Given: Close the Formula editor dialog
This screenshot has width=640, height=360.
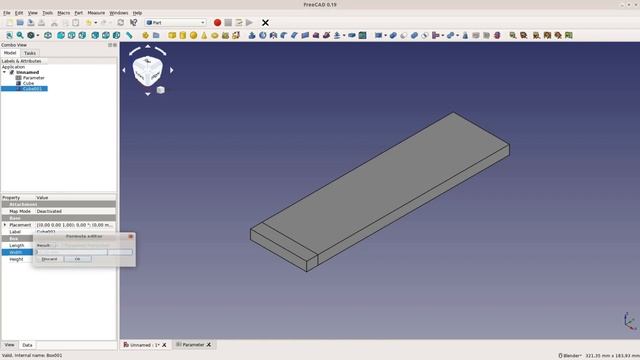Looking at the screenshot, I should [x=131, y=236].
